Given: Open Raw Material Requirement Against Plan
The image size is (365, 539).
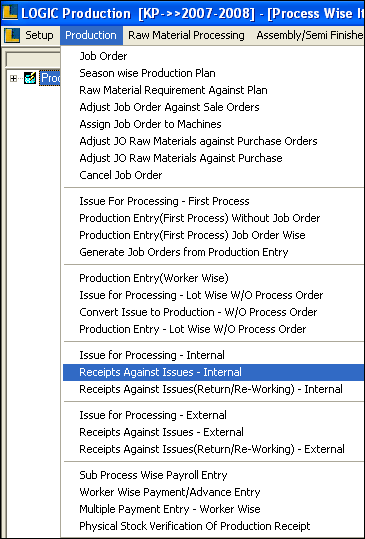Looking at the screenshot, I should coord(173,90).
